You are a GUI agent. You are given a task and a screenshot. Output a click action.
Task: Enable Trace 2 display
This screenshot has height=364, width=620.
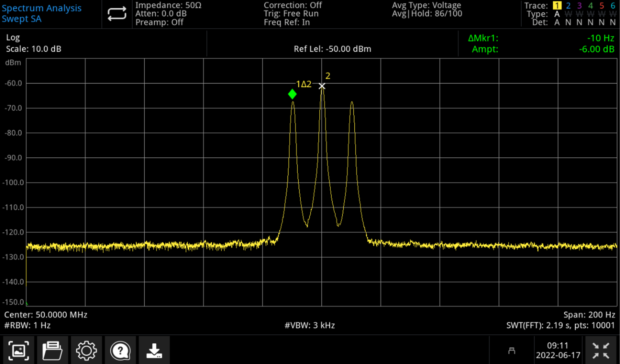pyautogui.click(x=568, y=5)
